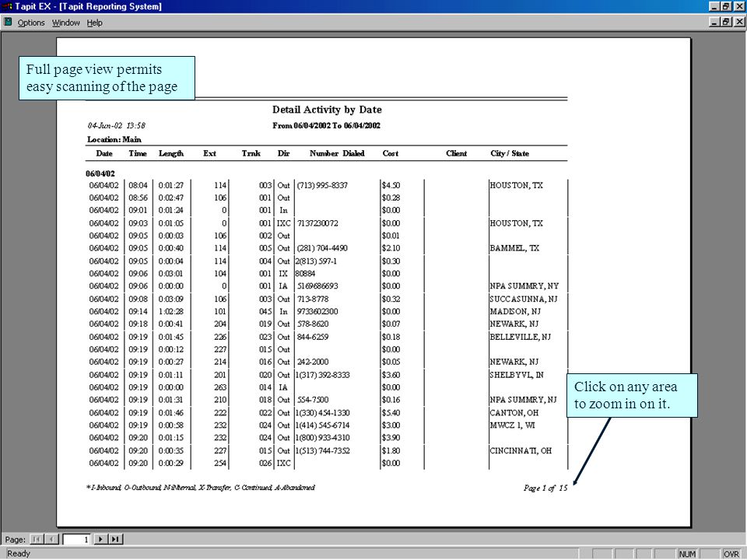Go to the next report page
The height and width of the screenshot is (560, 747).
[x=100, y=540]
